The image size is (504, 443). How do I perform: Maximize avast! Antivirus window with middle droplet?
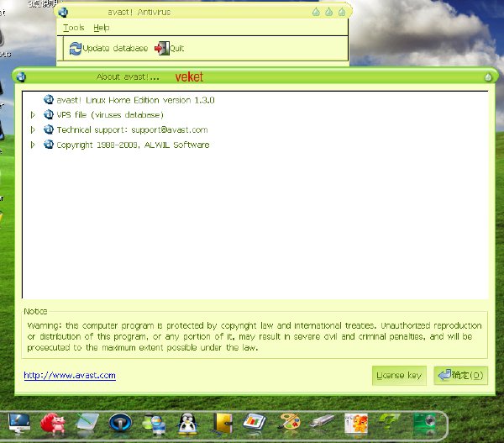[x=328, y=13]
